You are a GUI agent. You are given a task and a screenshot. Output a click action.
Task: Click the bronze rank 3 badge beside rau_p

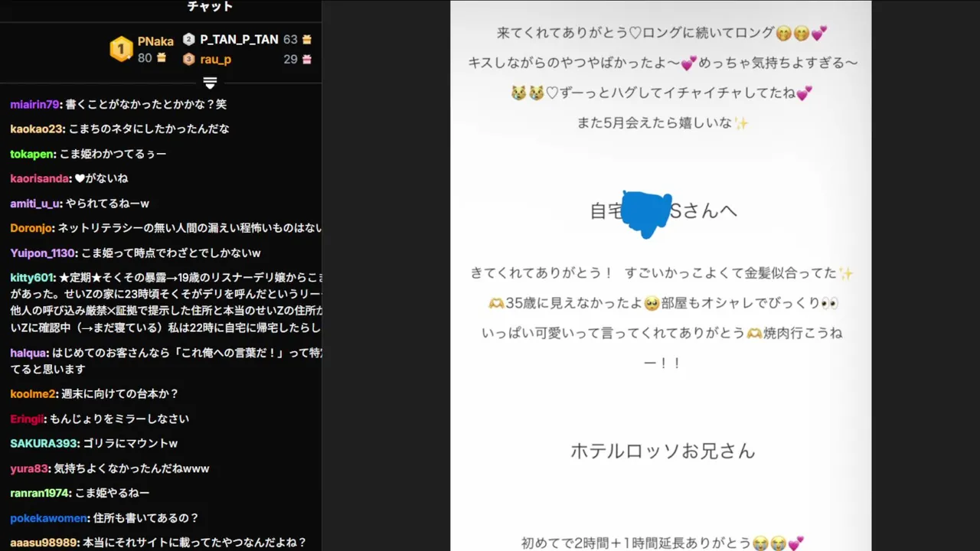[189, 59]
